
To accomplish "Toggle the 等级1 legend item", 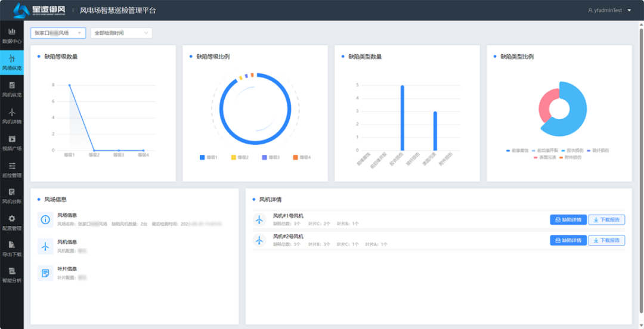I will point(208,157).
